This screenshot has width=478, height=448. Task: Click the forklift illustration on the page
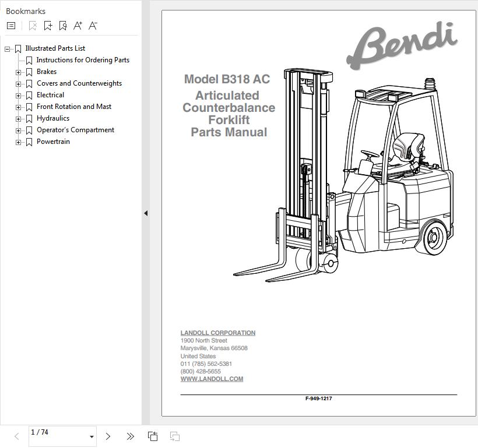[x=343, y=175]
